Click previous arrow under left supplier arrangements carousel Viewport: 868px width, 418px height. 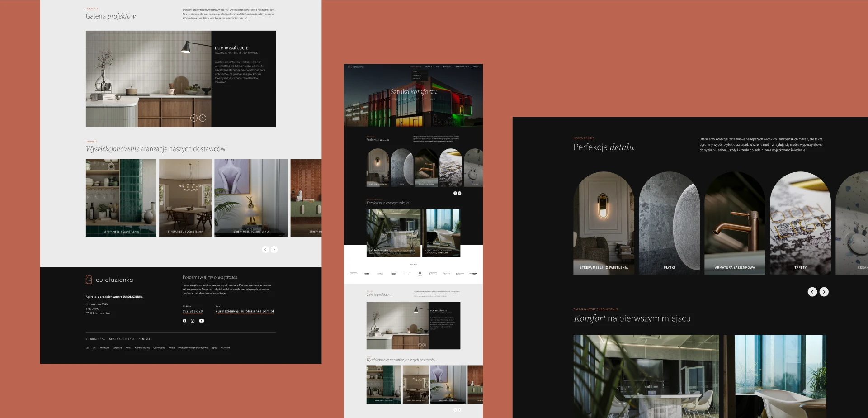tap(265, 249)
